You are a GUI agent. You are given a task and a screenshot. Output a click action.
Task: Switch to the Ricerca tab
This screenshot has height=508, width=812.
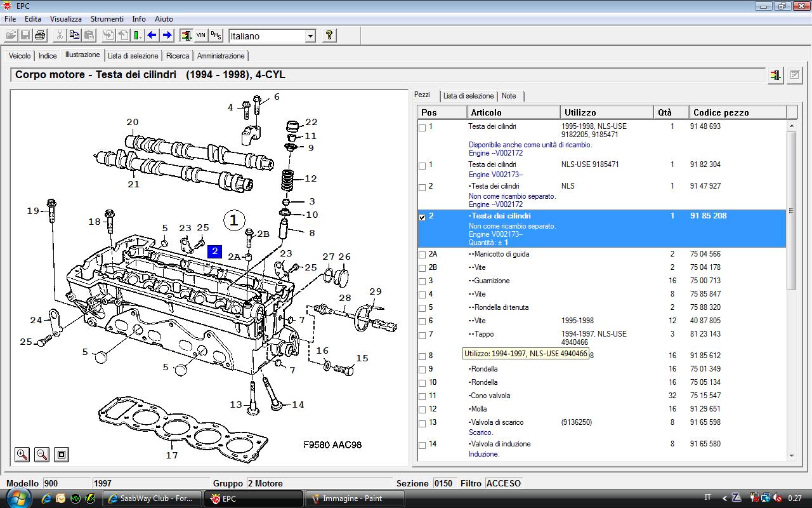[x=178, y=56]
